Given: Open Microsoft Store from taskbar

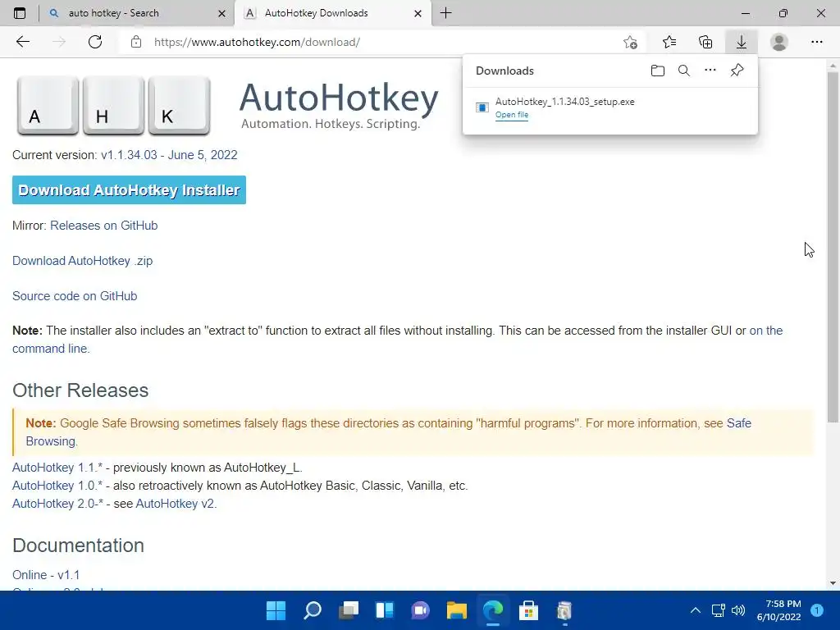Looking at the screenshot, I should [528, 610].
